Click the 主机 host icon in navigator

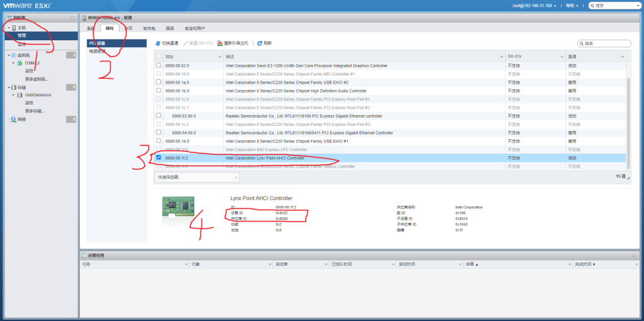[x=14, y=28]
